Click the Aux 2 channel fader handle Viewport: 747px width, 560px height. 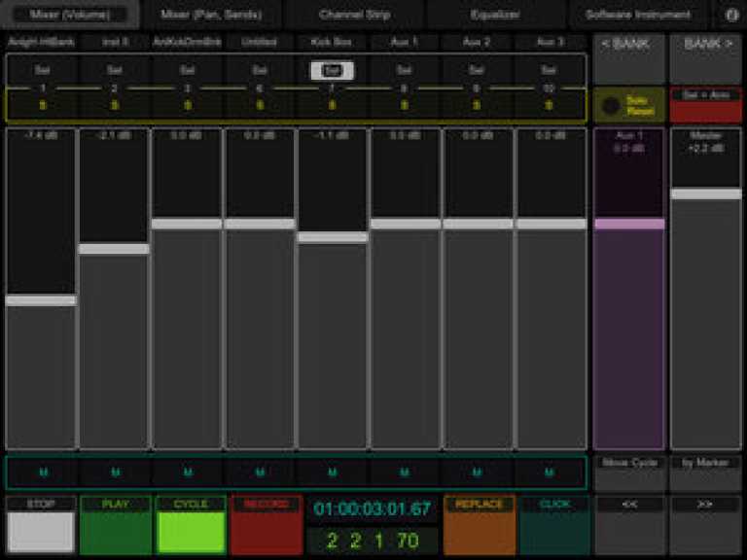[x=479, y=224]
